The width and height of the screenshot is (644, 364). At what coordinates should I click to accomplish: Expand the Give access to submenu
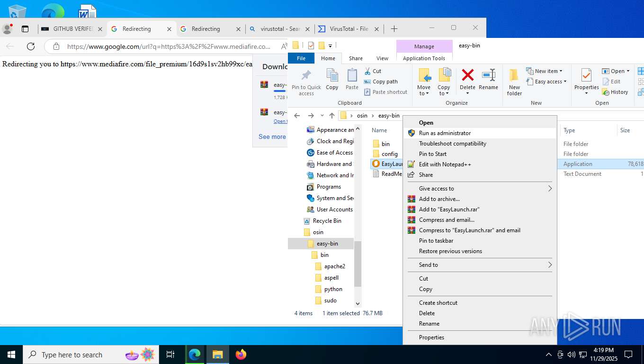point(480,189)
